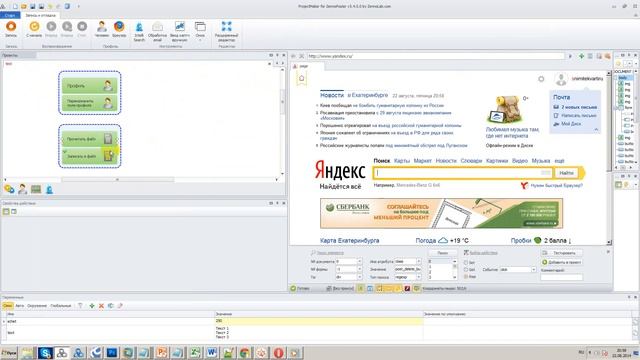
Task: Run the project from start (С начала)
Action: tap(34, 29)
